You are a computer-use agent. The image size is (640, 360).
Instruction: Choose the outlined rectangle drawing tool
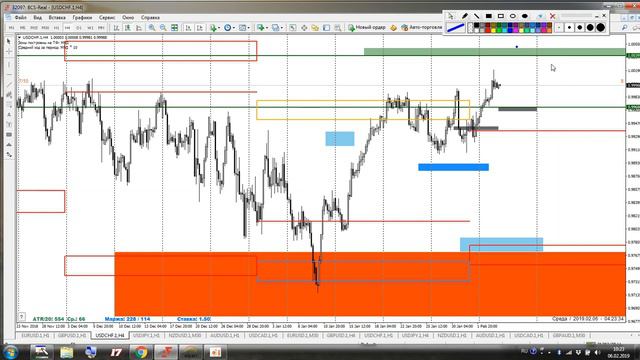tap(501, 16)
